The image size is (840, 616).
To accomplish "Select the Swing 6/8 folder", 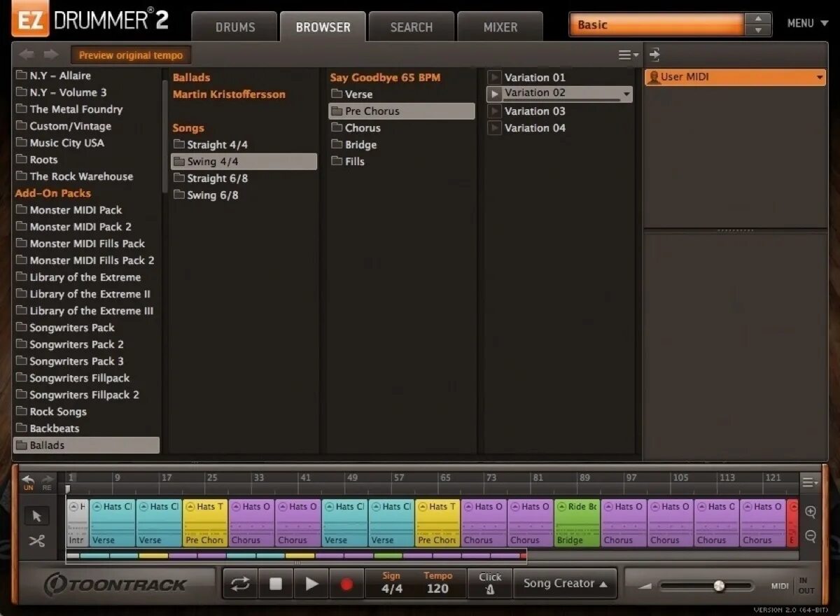I will [206, 195].
